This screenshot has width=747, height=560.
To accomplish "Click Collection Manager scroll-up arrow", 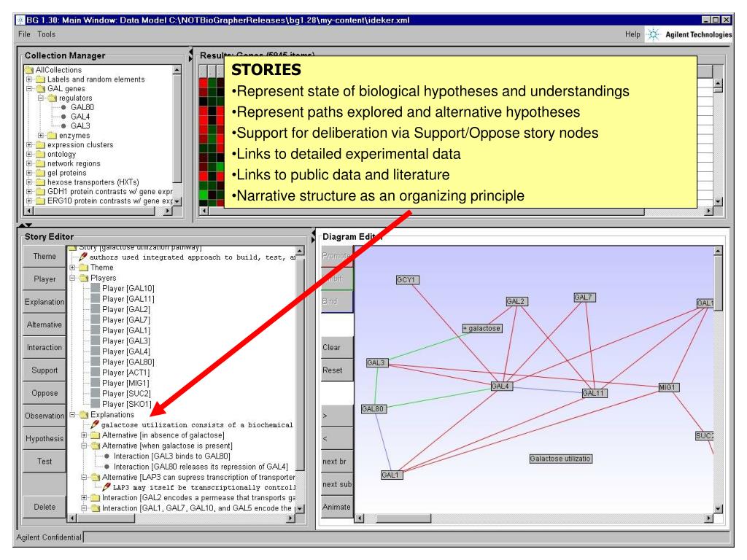I will [x=177, y=71].
